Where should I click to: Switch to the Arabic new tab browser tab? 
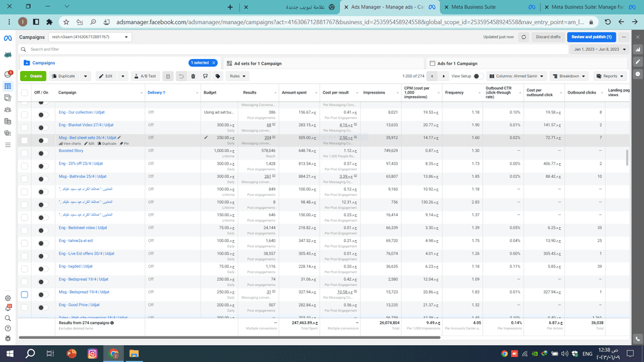pos(291,7)
